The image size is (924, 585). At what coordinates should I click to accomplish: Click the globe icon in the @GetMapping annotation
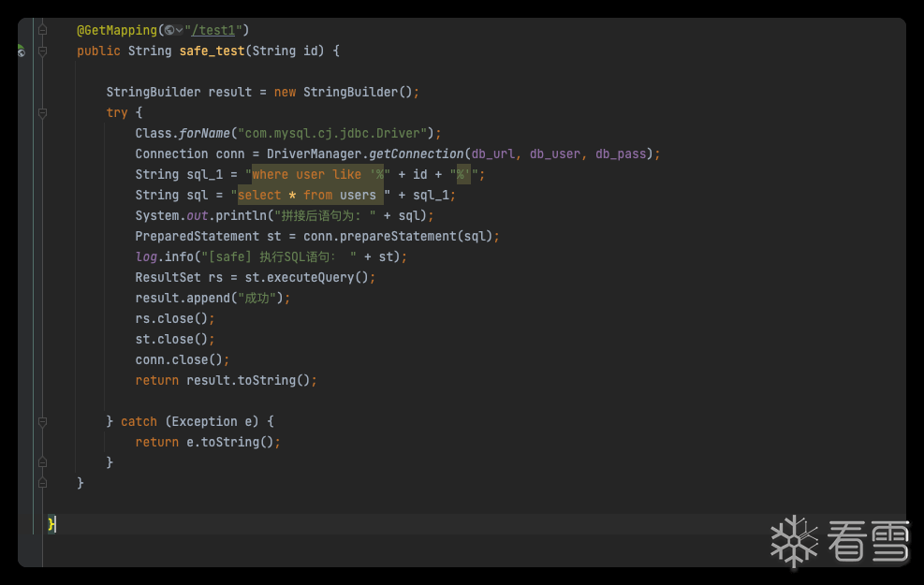pyautogui.click(x=169, y=31)
